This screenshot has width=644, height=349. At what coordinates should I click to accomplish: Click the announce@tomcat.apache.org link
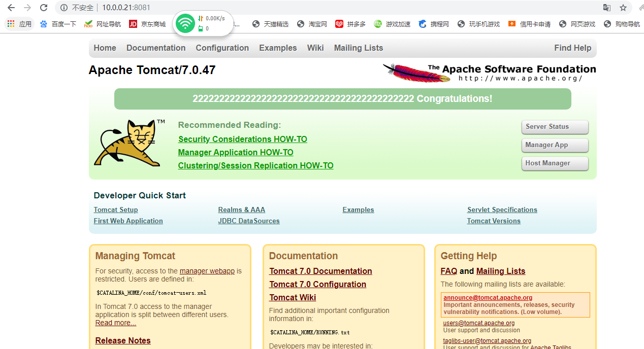[x=488, y=298]
